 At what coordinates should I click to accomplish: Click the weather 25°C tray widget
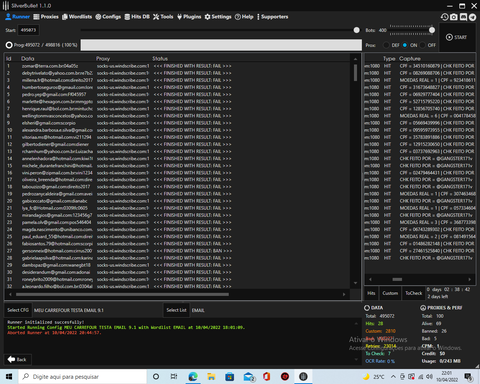pos(374,377)
